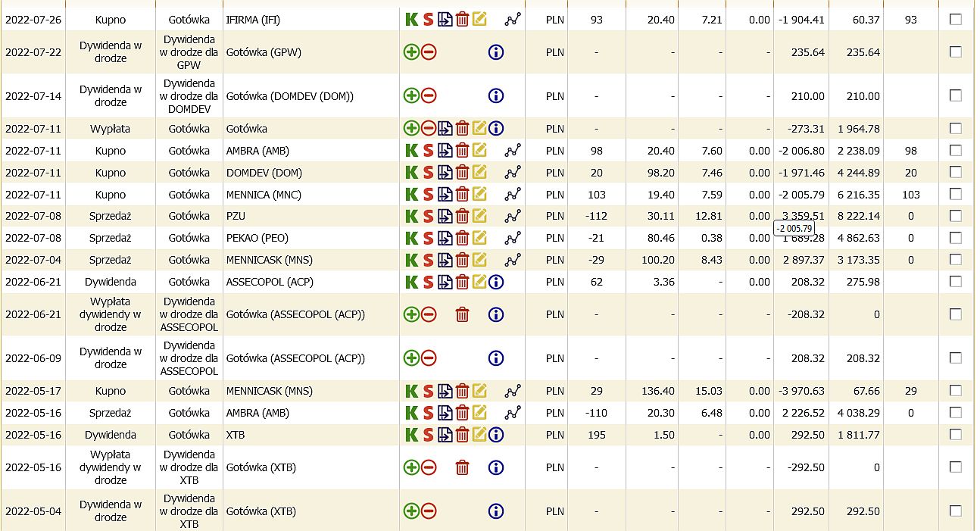This screenshot has width=980, height=531.
Task: Click the info icon in the Wypłata Gotówka row
Action: point(496,129)
